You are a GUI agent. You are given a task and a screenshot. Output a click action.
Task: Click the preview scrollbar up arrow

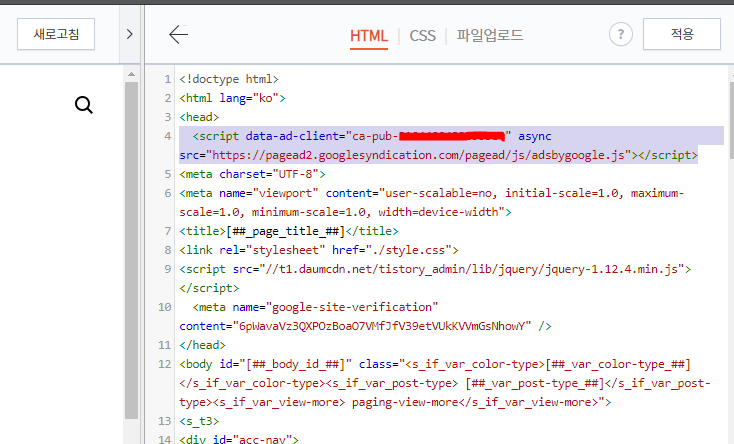(x=132, y=74)
